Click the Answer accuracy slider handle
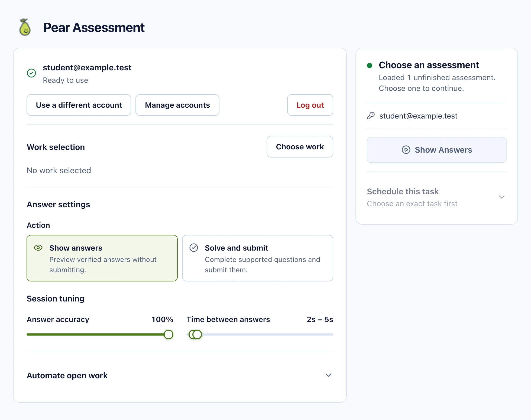Viewport: 531px width, 420px height. 169,334
